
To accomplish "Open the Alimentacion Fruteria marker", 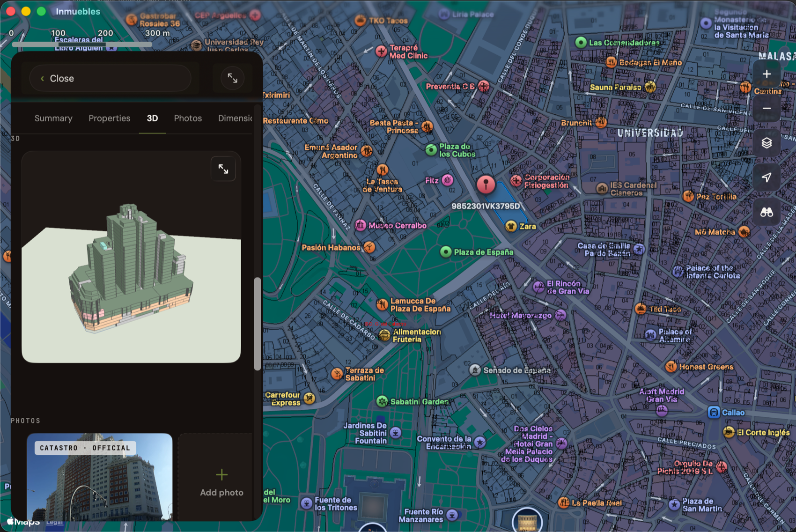I will 384,335.
